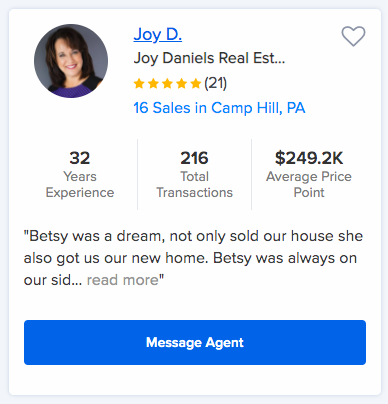Image resolution: width=388 pixels, height=404 pixels.
Task: Open the (21) reviews count
Action: [x=215, y=83]
